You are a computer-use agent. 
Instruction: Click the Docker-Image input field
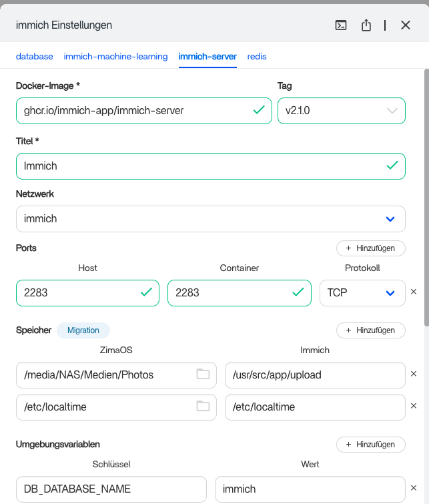point(133,111)
